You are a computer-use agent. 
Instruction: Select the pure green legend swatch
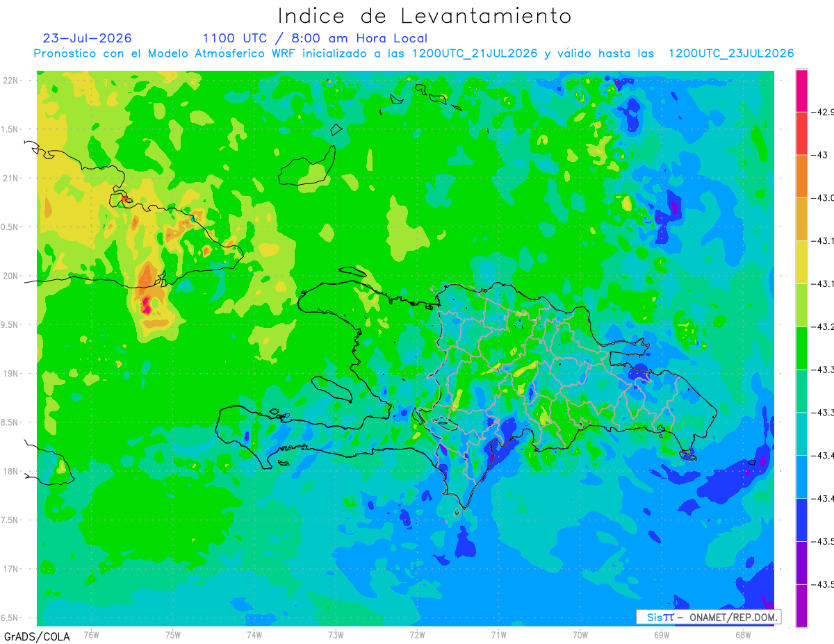coord(801,347)
